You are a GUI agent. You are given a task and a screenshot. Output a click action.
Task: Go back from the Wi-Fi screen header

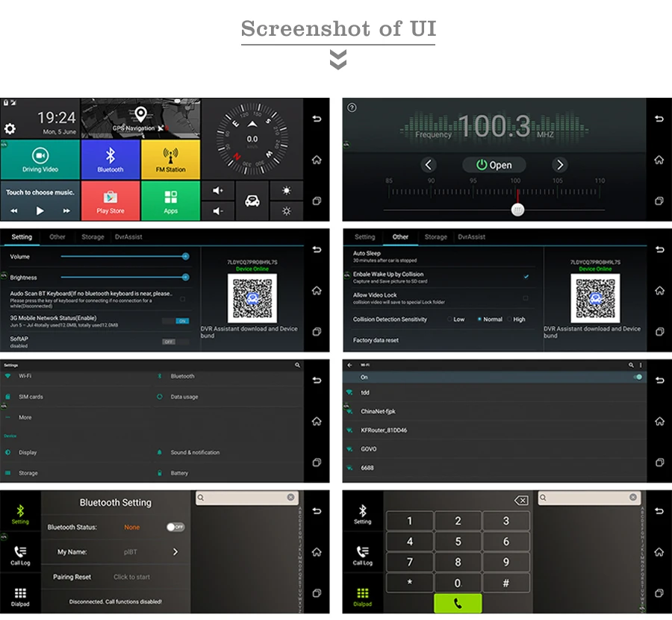[349, 366]
